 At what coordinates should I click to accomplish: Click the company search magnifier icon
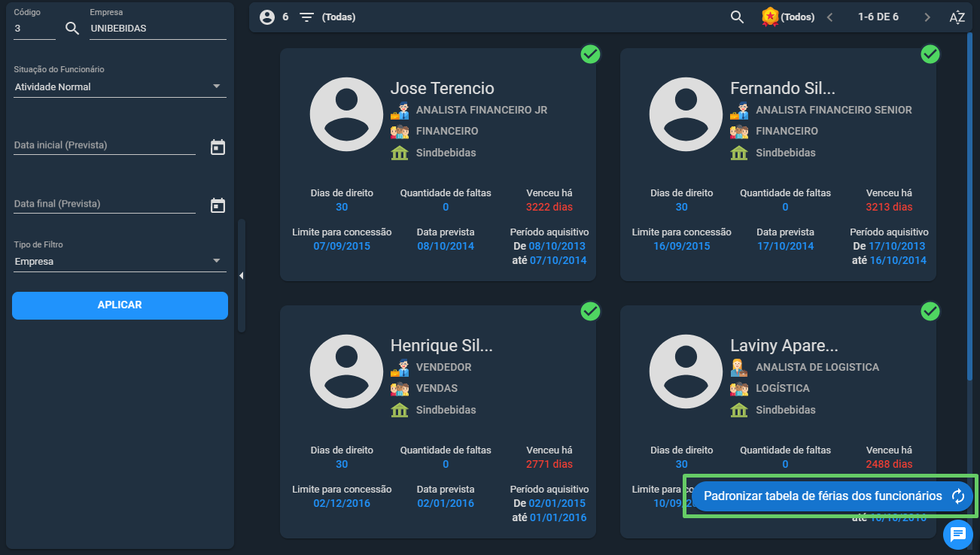(72, 29)
